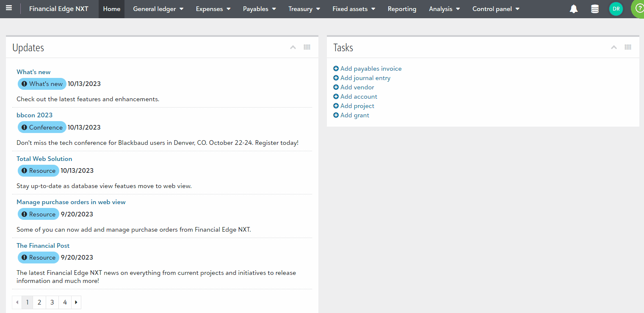Open the What's new update headline
The width and height of the screenshot is (644, 313).
coord(33,72)
